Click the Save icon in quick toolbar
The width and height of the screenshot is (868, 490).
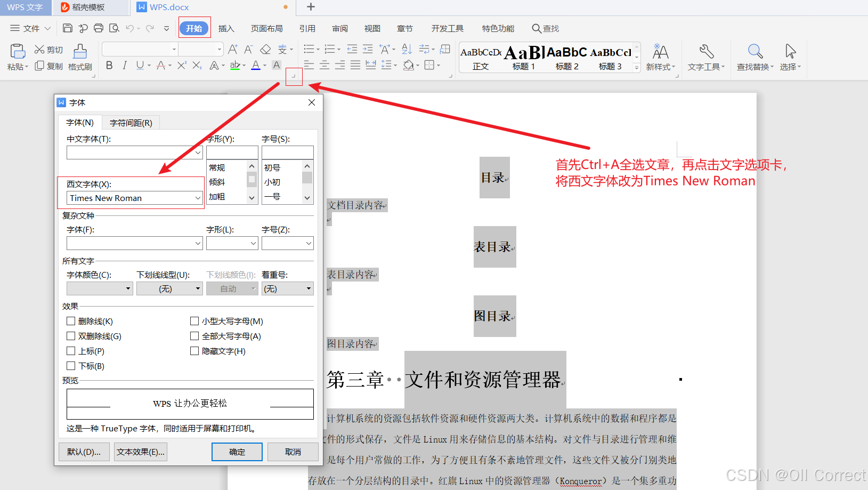click(68, 28)
